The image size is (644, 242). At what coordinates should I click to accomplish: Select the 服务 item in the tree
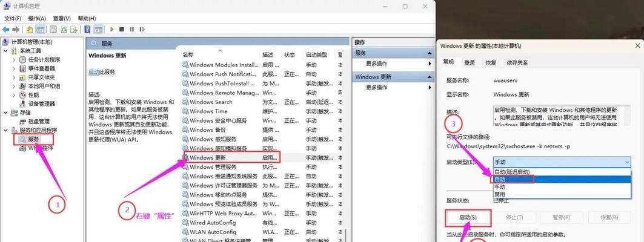click(34, 139)
